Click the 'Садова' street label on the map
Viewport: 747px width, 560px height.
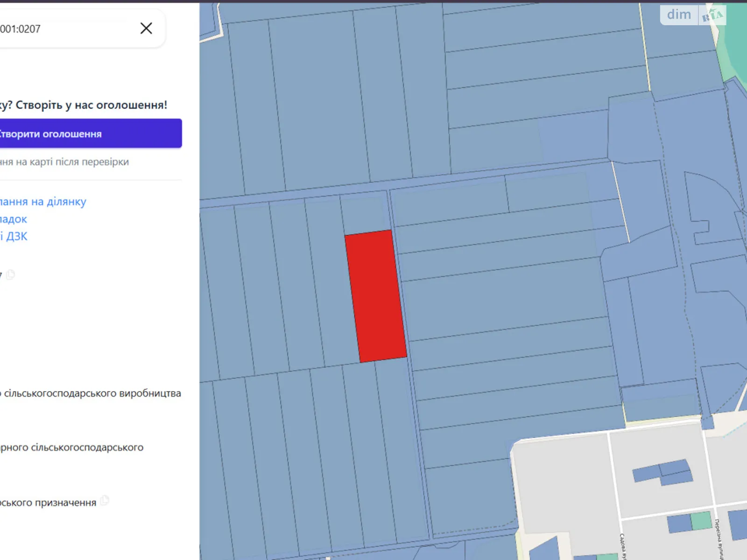pyautogui.click(x=622, y=546)
